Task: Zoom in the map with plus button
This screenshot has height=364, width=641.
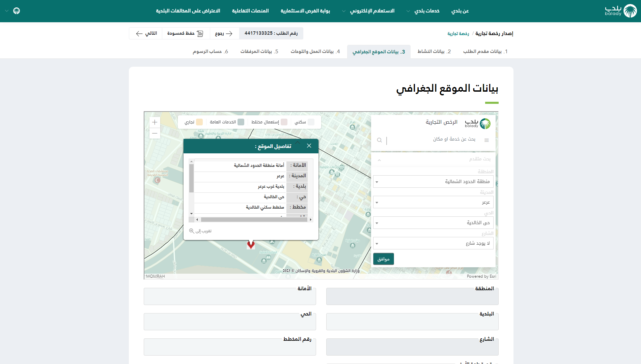Action: click(155, 122)
